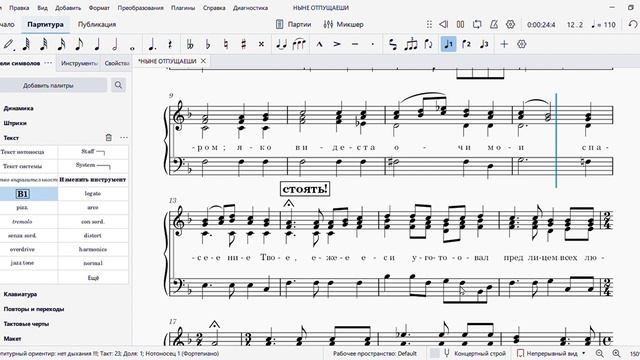The image size is (640, 360).
Task: Open the Формат menu
Action: (99, 8)
